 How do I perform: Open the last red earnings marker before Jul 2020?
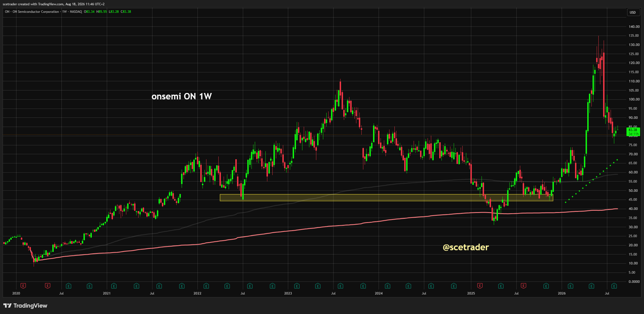click(x=48, y=286)
